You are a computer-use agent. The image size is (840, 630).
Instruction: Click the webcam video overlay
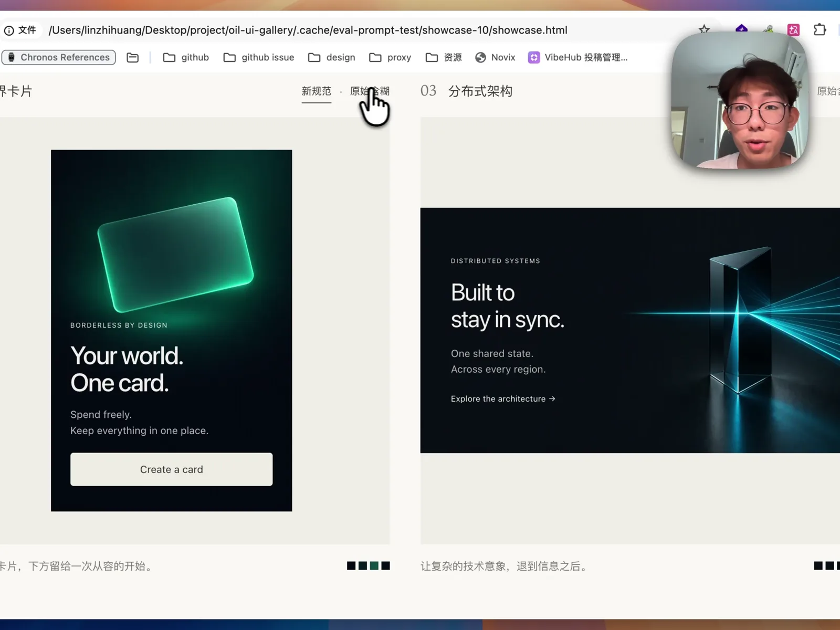click(x=740, y=100)
